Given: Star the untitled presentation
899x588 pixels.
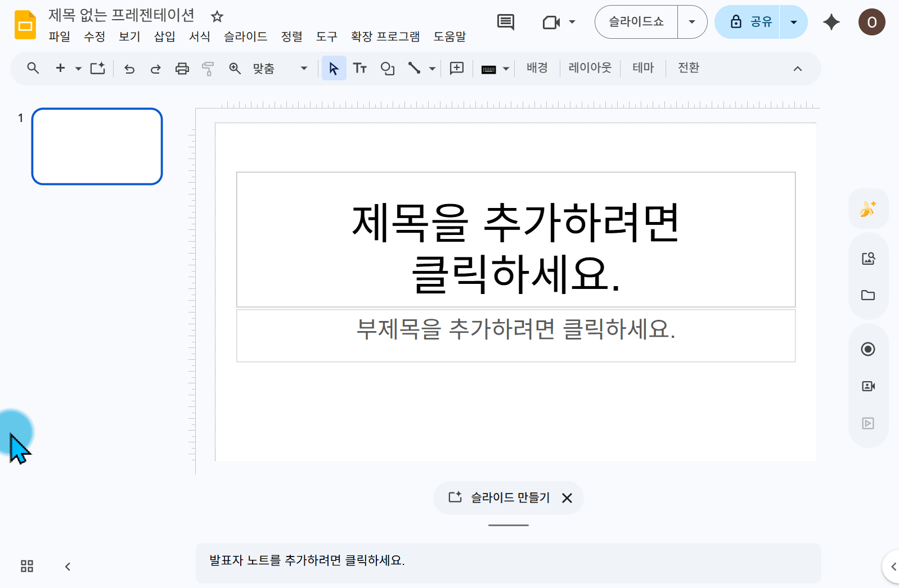Looking at the screenshot, I should coord(217,16).
